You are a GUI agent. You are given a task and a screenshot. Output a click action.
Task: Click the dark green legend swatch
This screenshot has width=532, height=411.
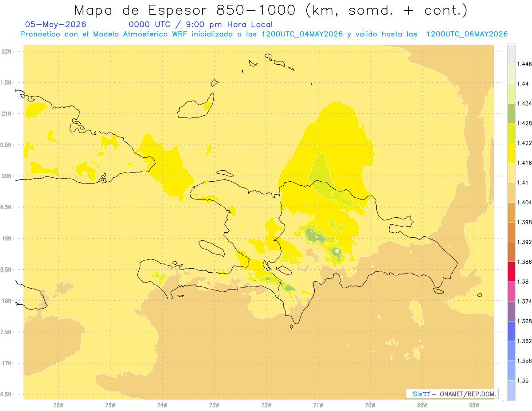pos(511,113)
